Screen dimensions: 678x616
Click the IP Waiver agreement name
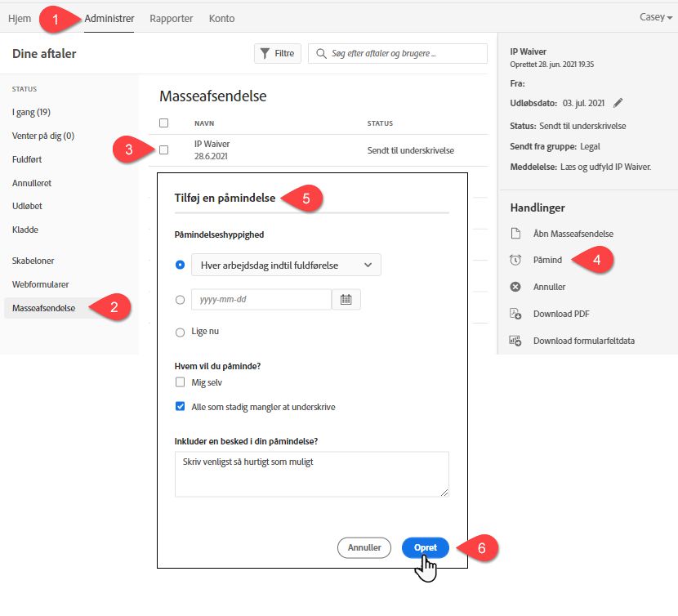point(212,144)
